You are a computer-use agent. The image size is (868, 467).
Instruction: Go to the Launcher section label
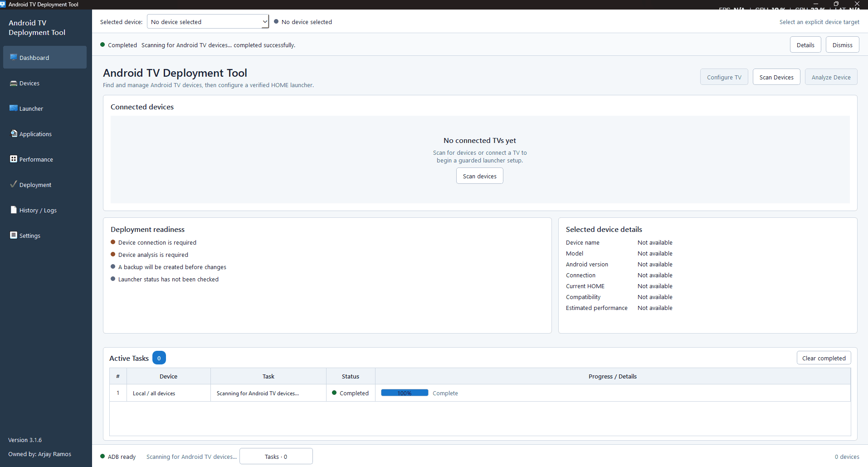31,109
